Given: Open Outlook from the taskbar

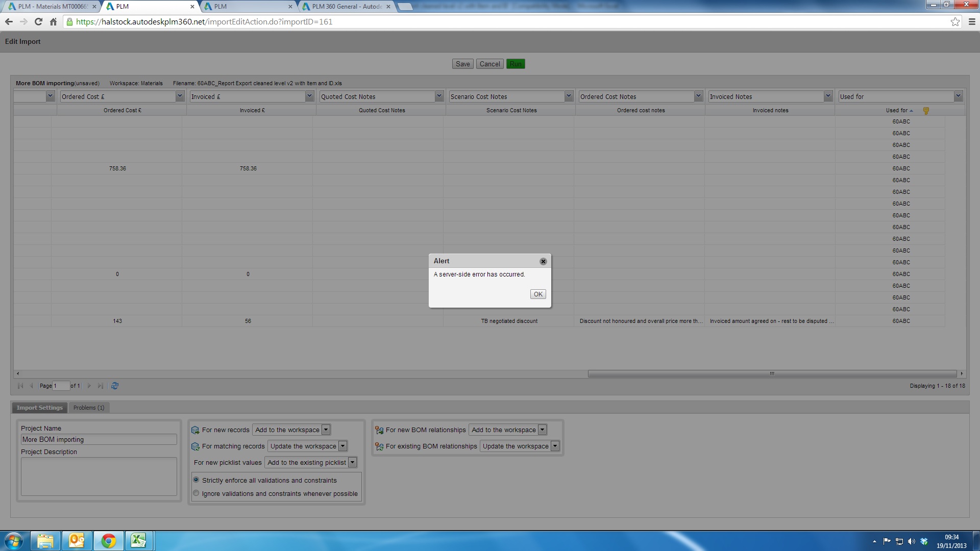Looking at the screenshot, I should [x=77, y=541].
